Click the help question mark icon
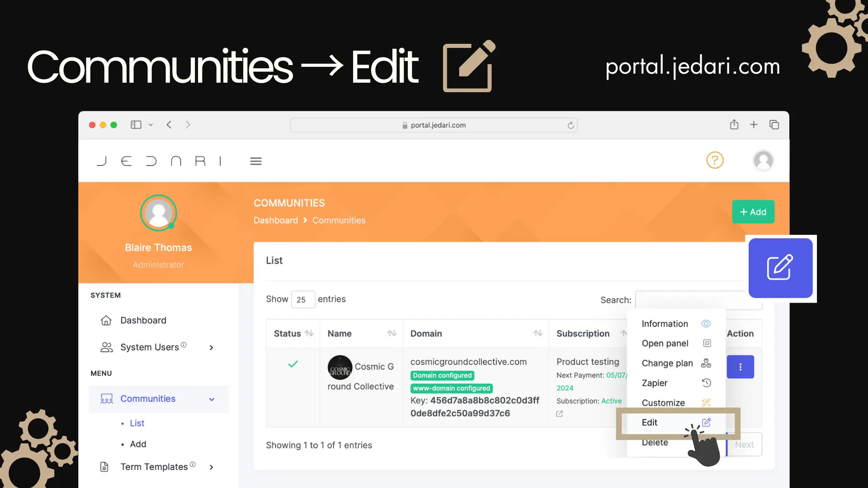868x488 pixels. point(715,160)
